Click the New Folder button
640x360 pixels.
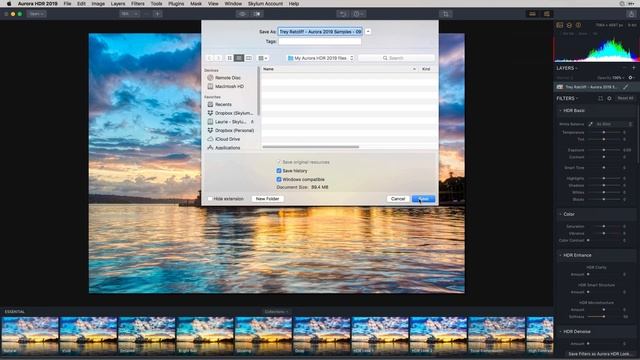coord(267,199)
